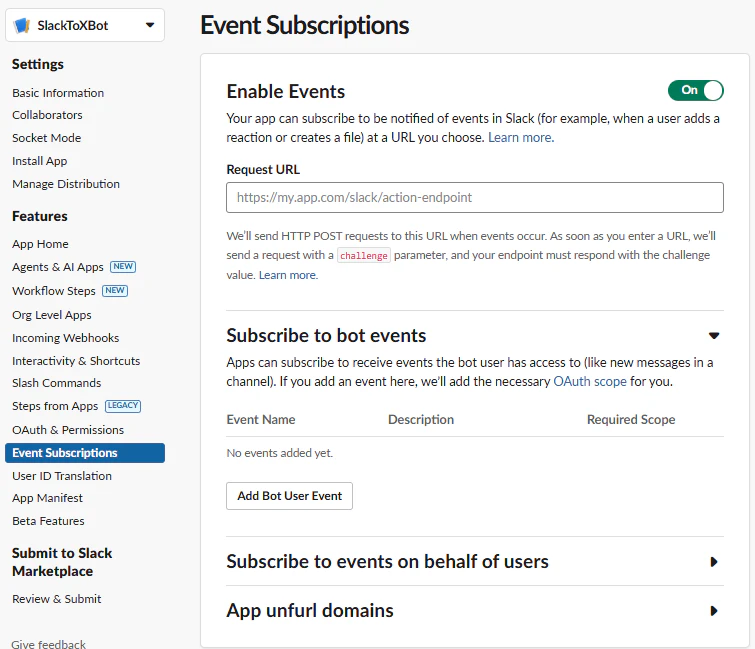Viewport: 755px width, 649px height.
Task: Select Event Subscriptions in sidebar
Action: [85, 453]
